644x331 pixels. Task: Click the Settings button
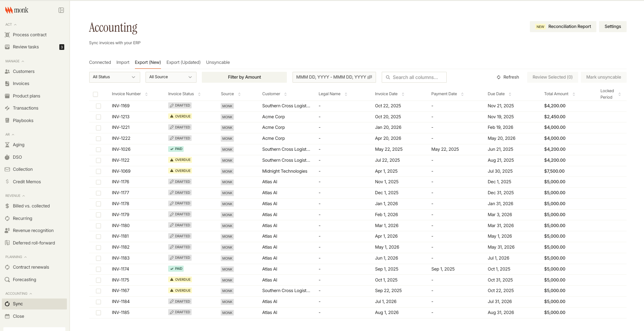[x=612, y=26]
